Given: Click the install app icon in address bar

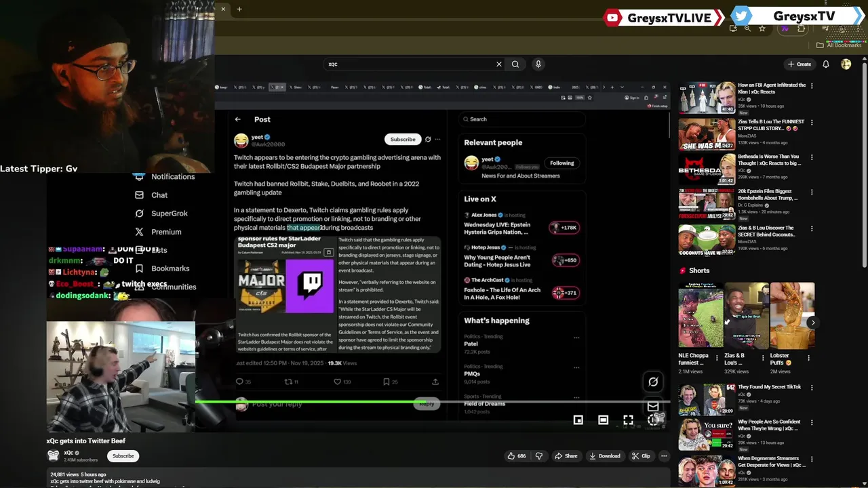Looking at the screenshot, I should pos(733,28).
